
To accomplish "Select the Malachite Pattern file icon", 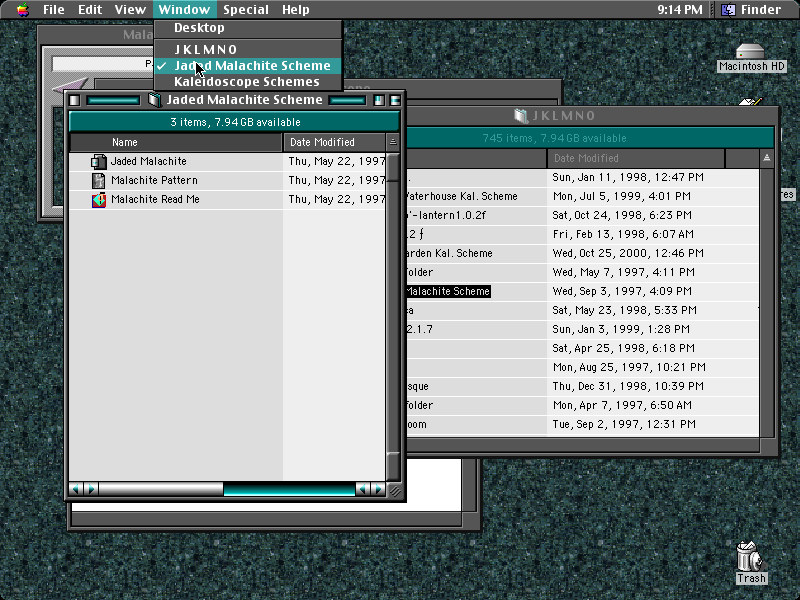I will click(x=98, y=181).
